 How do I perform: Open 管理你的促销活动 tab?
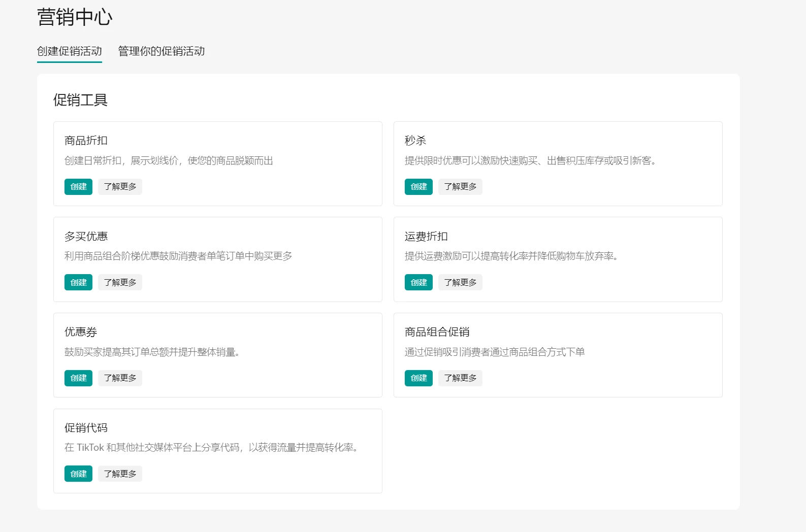(x=161, y=51)
